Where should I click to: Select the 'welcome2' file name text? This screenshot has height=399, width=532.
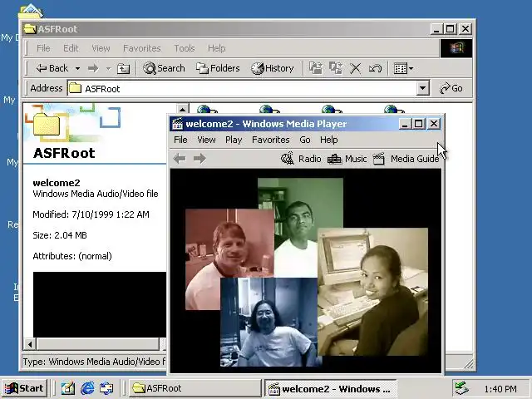[x=57, y=183]
